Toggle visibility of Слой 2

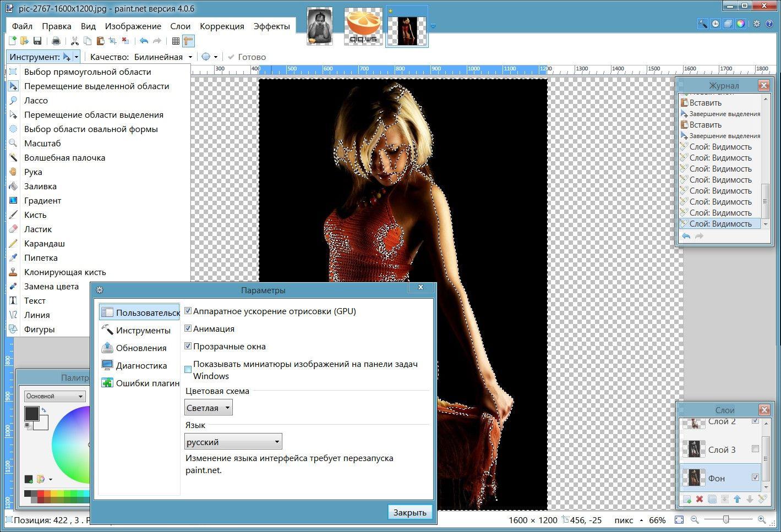(755, 421)
